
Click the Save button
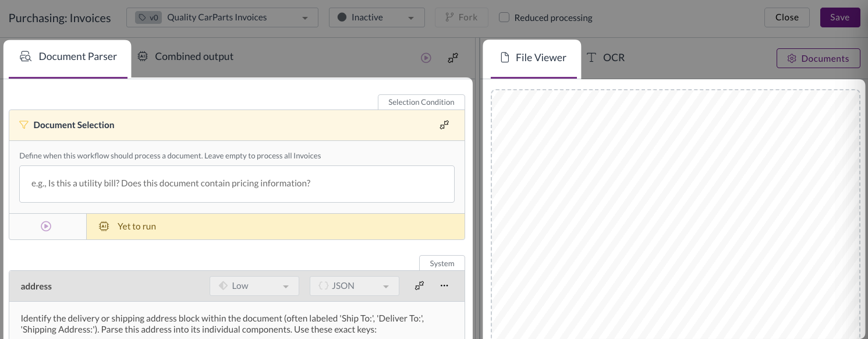pyautogui.click(x=839, y=17)
